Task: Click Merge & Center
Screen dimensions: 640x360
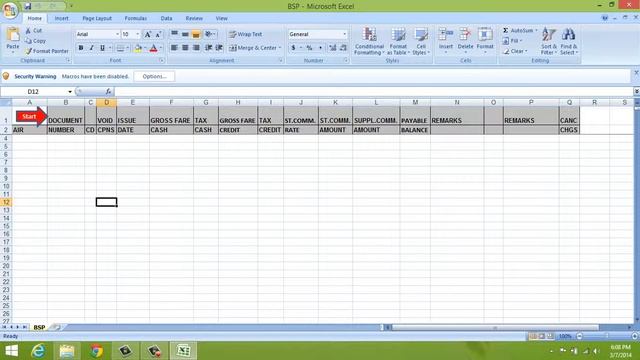Action: [x=253, y=48]
